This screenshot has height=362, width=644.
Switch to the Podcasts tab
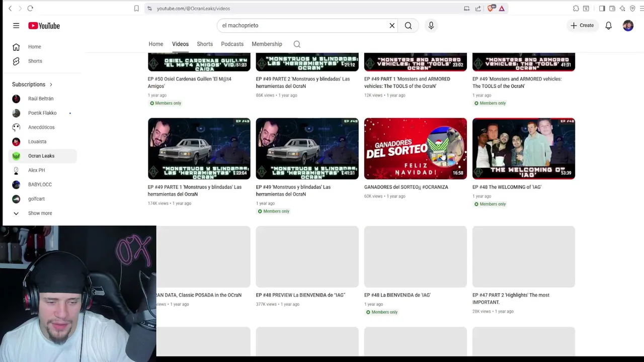[x=232, y=44]
